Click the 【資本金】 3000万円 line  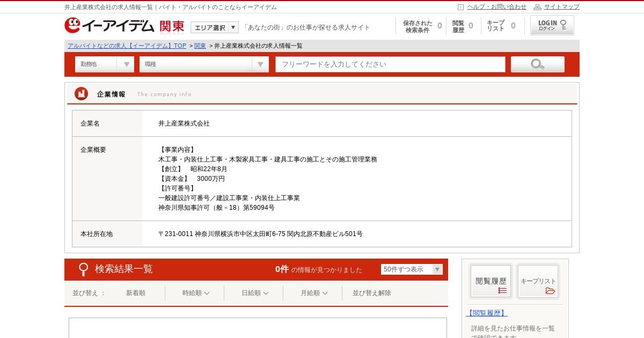point(192,179)
